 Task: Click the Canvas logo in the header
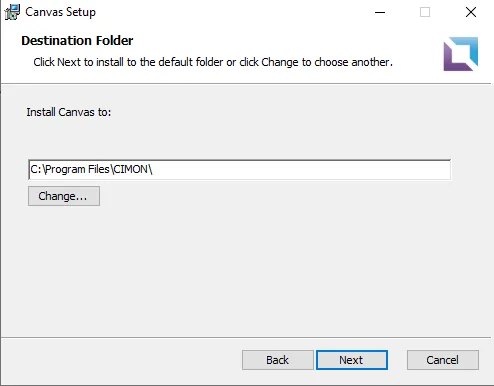(x=460, y=54)
